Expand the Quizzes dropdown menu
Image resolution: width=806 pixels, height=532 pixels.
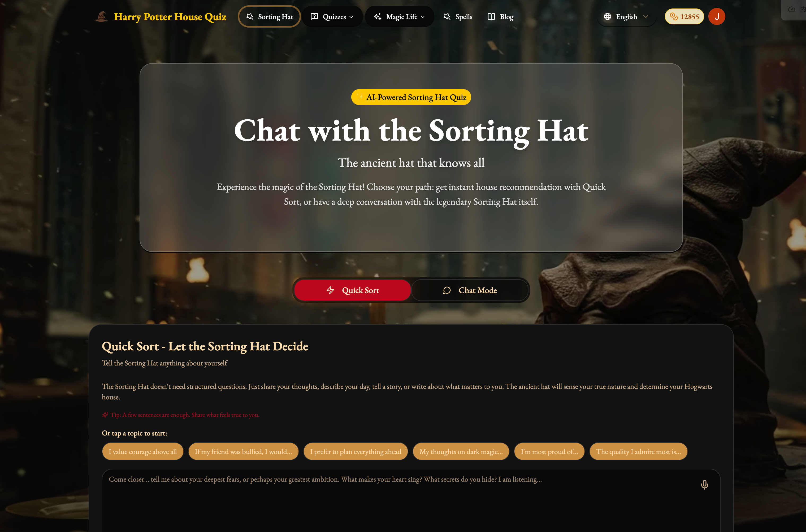(x=332, y=17)
